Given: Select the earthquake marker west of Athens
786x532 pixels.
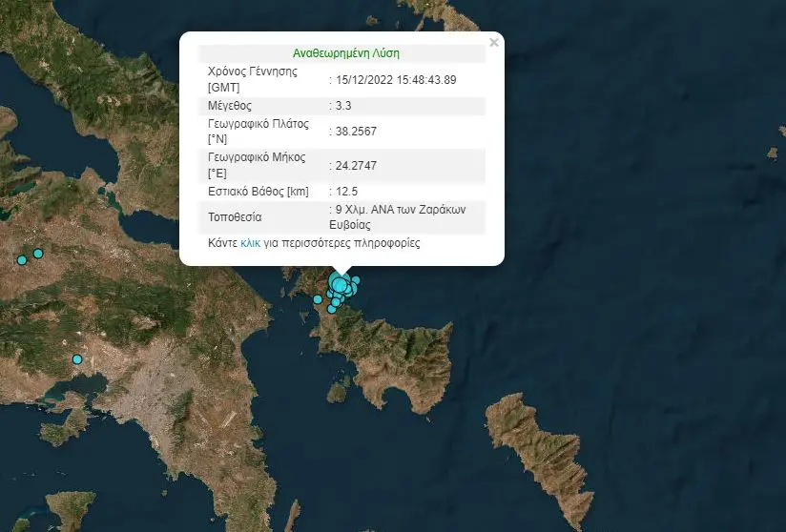Looking at the screenshot, I should [77, 359].
